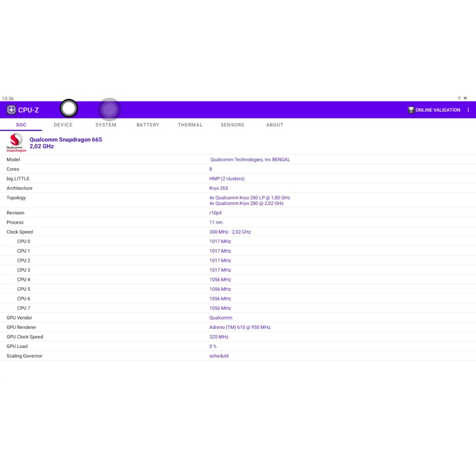Image resolution: width=476 pixels, height=476 pixels.
Task: Tap the white circle floating button
Action: point(69,108)
